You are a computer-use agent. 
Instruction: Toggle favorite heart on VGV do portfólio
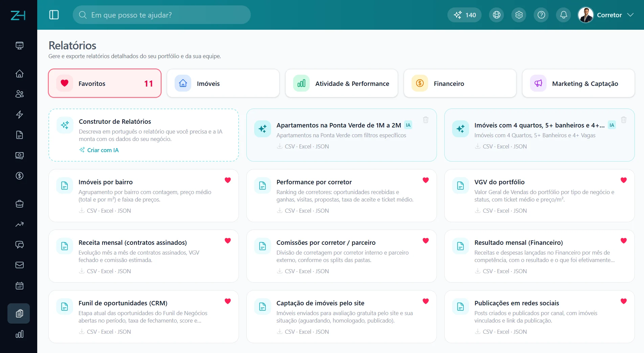[x=624, y=180]
